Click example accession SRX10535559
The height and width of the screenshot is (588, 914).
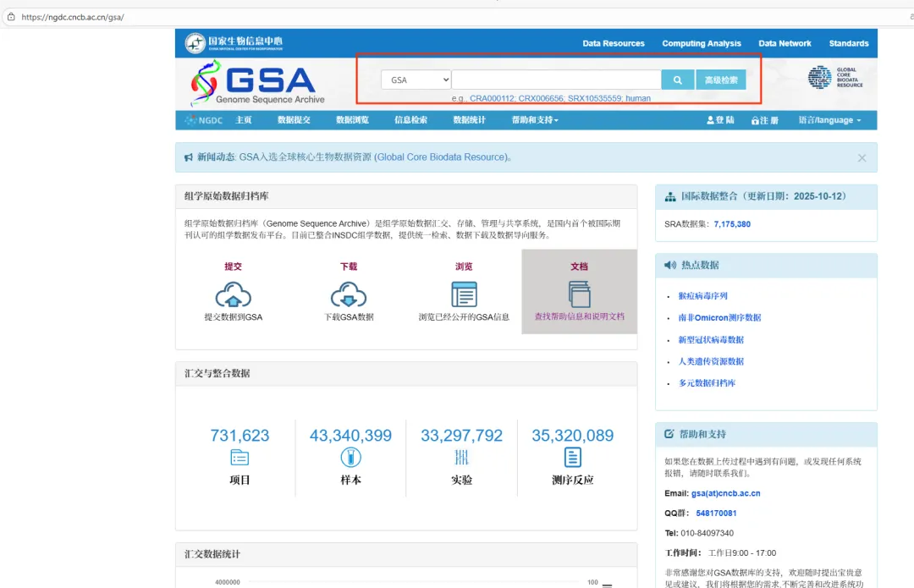point(595,98)
